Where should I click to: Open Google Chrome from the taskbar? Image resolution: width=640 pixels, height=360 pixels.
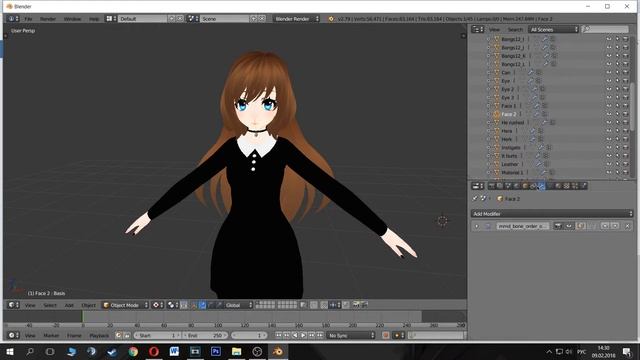(x=133, y=351)
